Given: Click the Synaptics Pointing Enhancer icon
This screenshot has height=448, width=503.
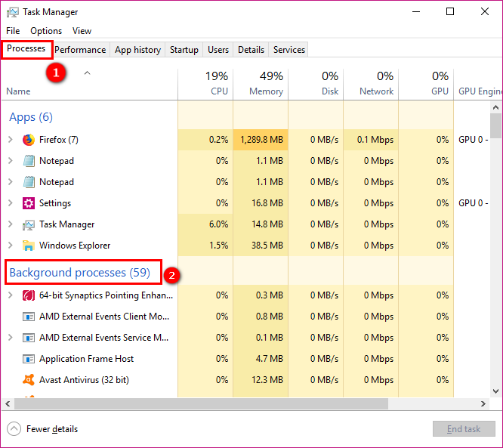Looking at the screenshot, I should click(29, 295).
